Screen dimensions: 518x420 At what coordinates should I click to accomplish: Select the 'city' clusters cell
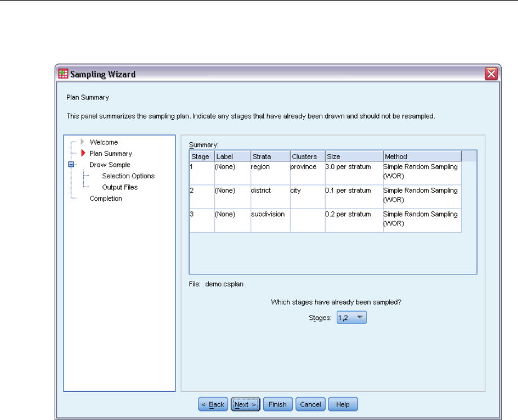pos(308,197)
